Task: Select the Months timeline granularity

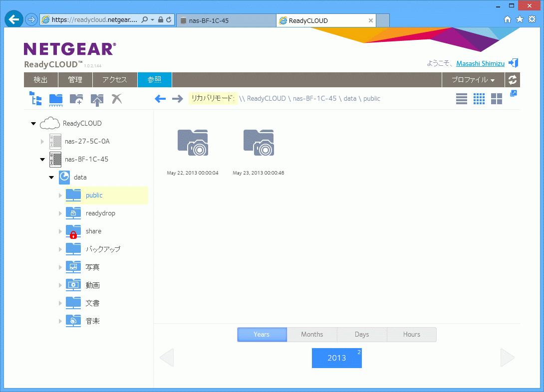Action: pyautogui.click(x=312, y=335)
